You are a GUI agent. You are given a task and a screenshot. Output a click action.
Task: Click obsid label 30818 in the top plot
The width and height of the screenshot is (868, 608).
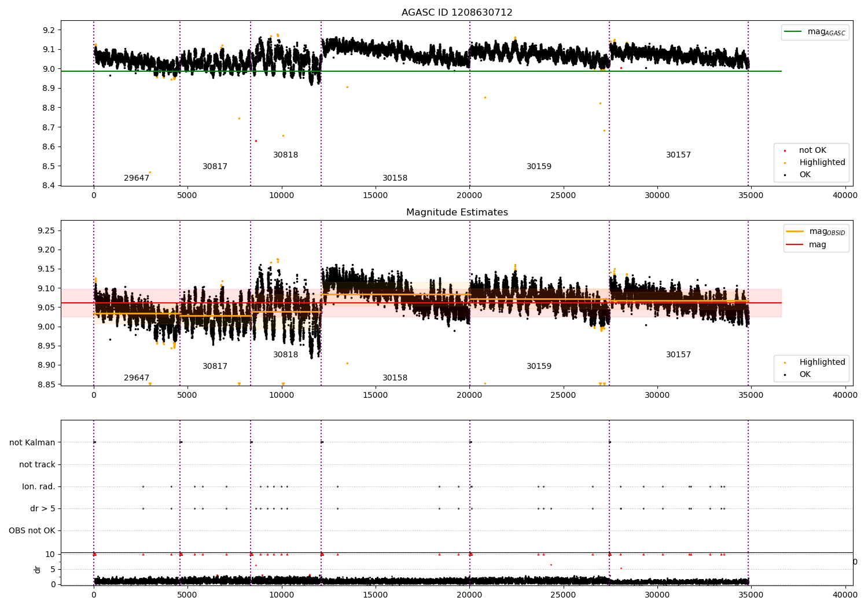pos(285,155)
